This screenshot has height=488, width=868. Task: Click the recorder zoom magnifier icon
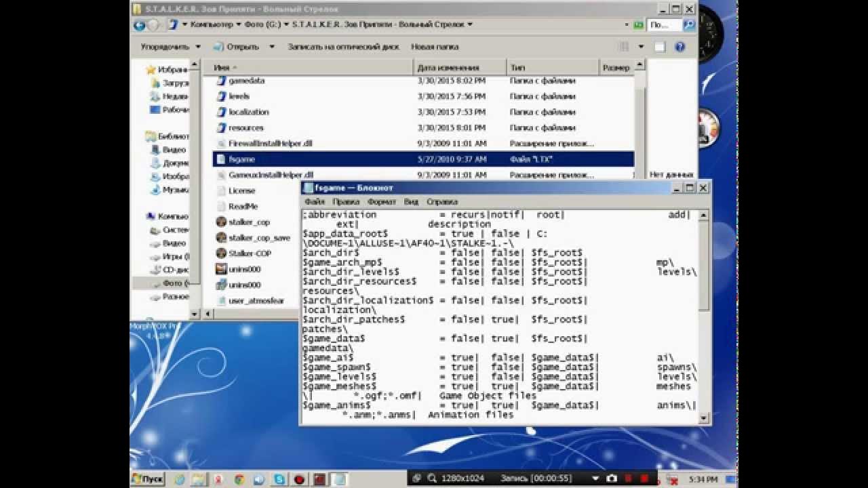click(431, 479)
